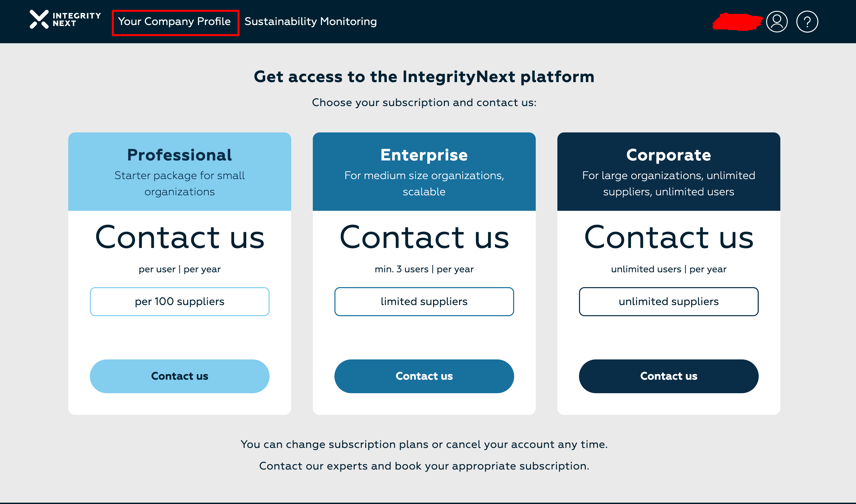This screenshot has height=504, width=856.
Task: Open Sustainability Monitoring
Action: point(310,21)
